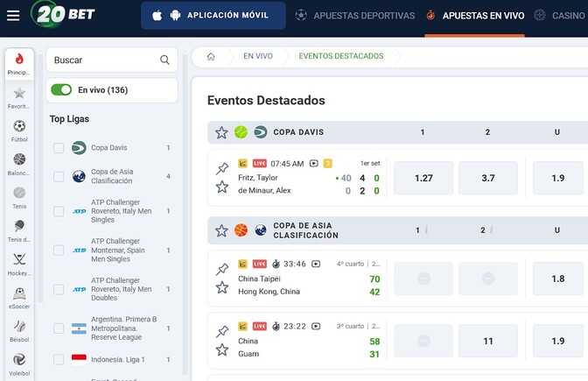Image resolution: width=588 pixels, height=381 pixels.
Task: Select Fútbol sport icon
Action: [19, 131]
